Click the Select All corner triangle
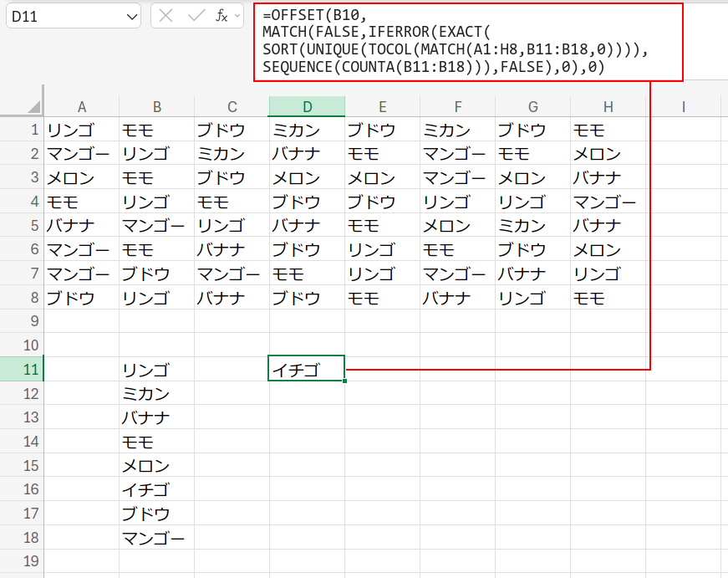This screenshot has height=578, width=728. pyautogui.click(x=33, y=106)
